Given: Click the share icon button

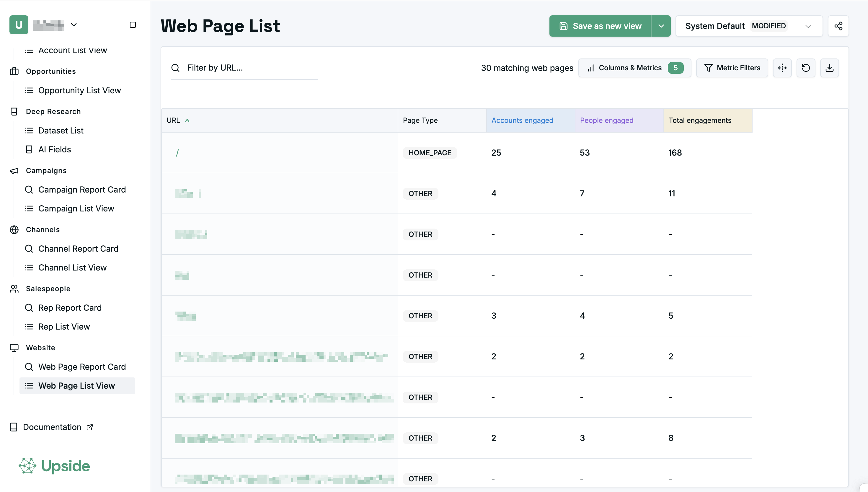Looking at the screenshot, I should (x=838, y=26).
